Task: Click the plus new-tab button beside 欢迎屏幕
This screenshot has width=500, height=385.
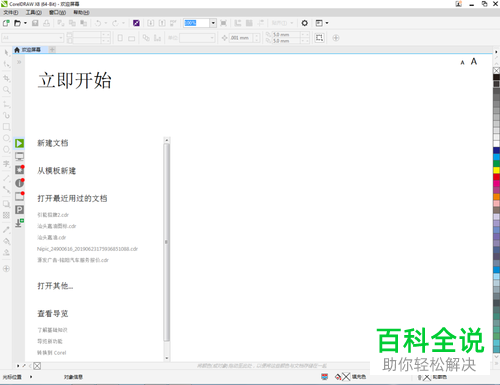Action: coord(52,50)
